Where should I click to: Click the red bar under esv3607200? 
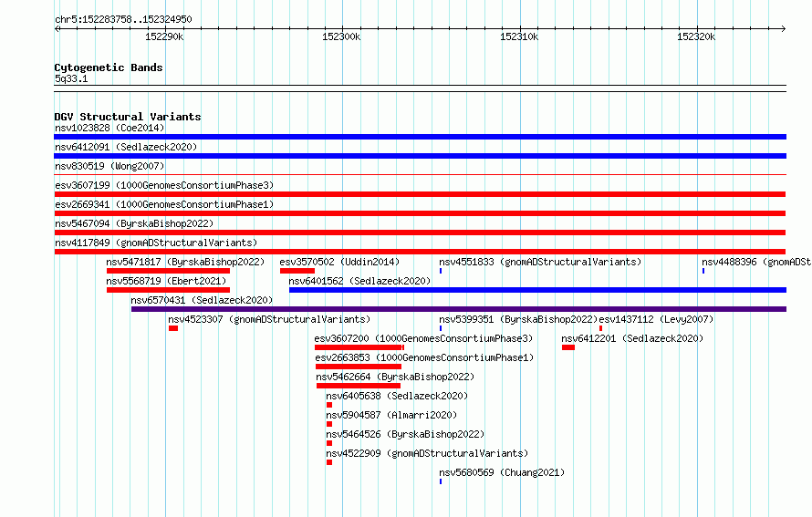[359, 347]
